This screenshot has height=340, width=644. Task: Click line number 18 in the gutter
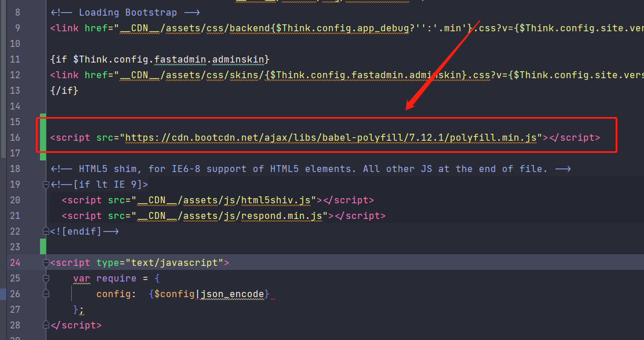pos(15,169)
